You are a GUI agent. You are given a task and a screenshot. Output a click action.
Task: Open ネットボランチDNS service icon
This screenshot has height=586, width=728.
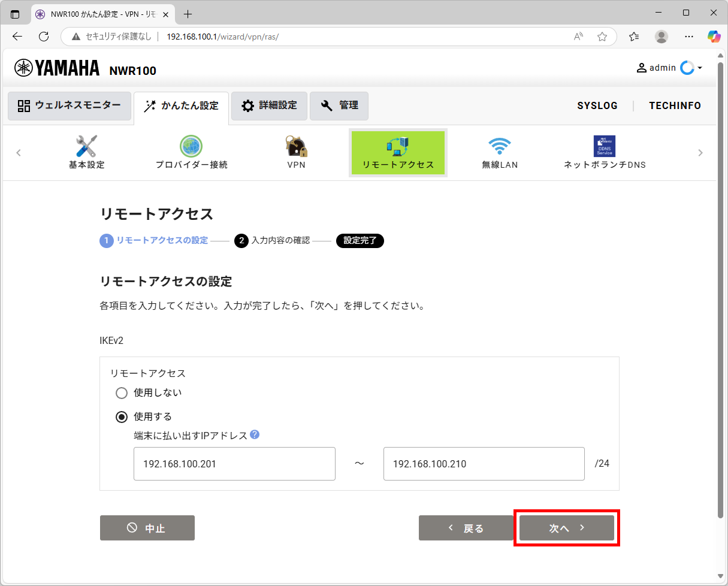point(605,146)
